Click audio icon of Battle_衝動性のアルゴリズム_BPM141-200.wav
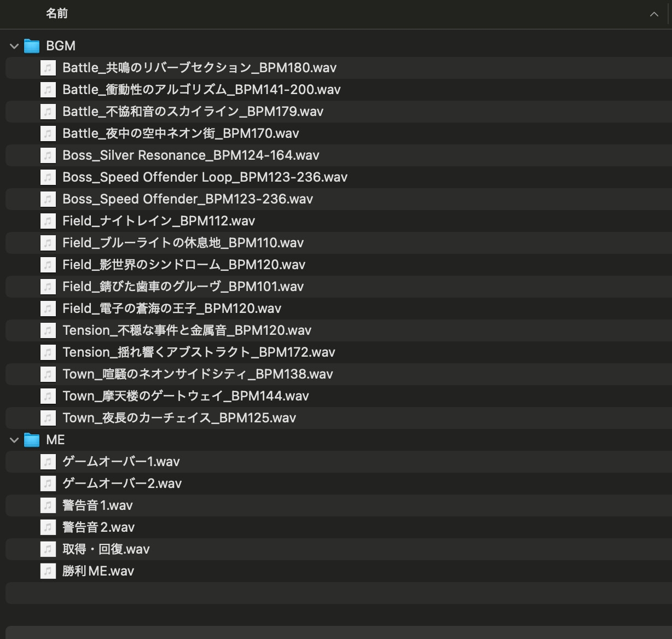 click(48, 90)
